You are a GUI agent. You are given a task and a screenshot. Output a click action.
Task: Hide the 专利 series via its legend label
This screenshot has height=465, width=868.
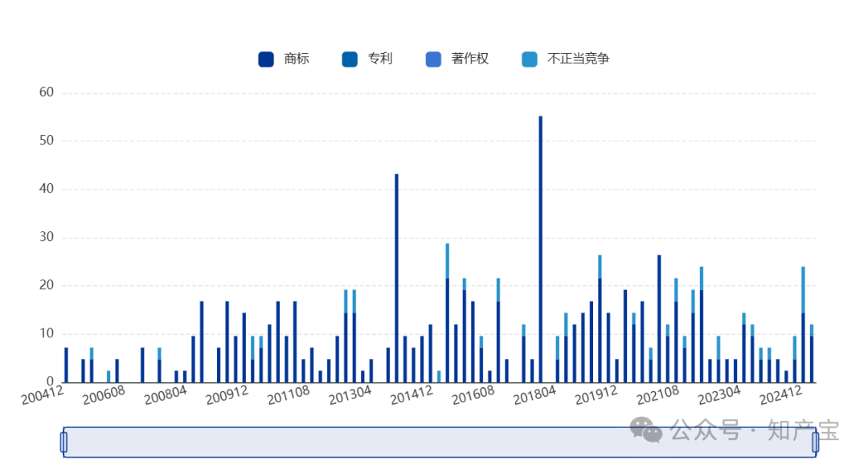click(380, 59)
